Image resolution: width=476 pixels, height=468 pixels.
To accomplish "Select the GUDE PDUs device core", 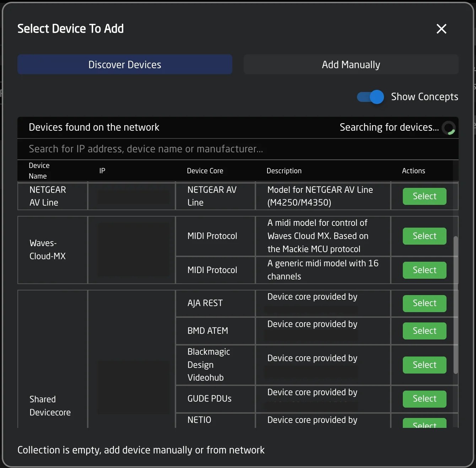I will coord(424,399).
